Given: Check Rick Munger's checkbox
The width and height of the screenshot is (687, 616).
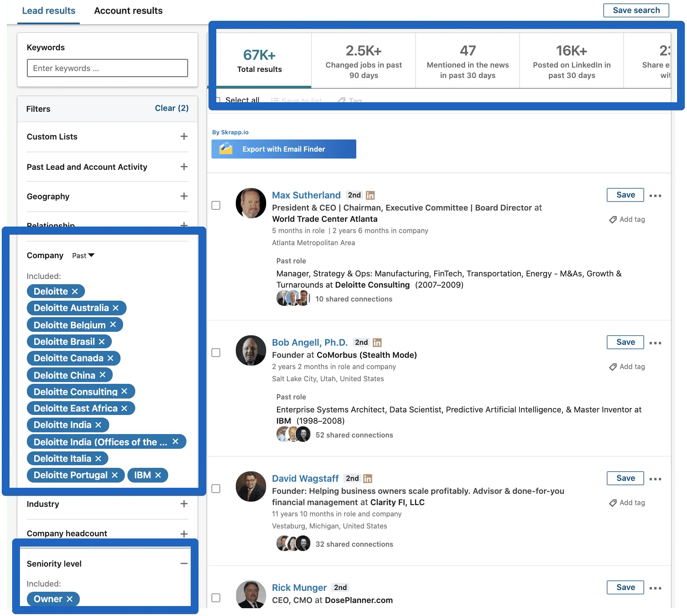Looking at the screenshot, I should point(216,598).
